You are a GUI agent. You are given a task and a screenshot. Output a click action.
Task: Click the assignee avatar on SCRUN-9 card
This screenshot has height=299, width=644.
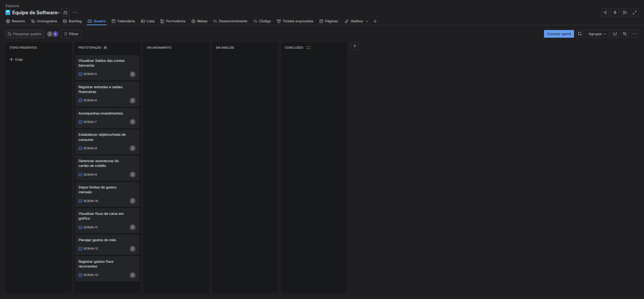tap(133, 175)
